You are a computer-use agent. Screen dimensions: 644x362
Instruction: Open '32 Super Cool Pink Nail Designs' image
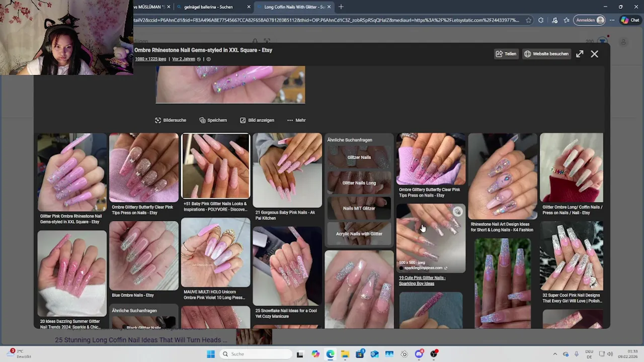pyautogui.click(x=571, y=256)
